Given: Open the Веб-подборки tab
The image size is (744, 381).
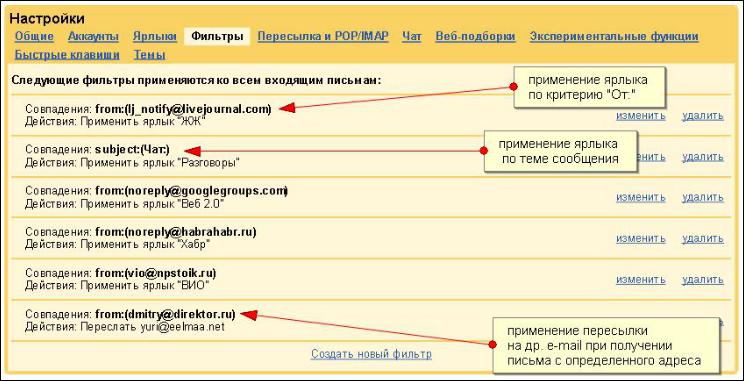Looking at the screenshot, I should [475, 37].
